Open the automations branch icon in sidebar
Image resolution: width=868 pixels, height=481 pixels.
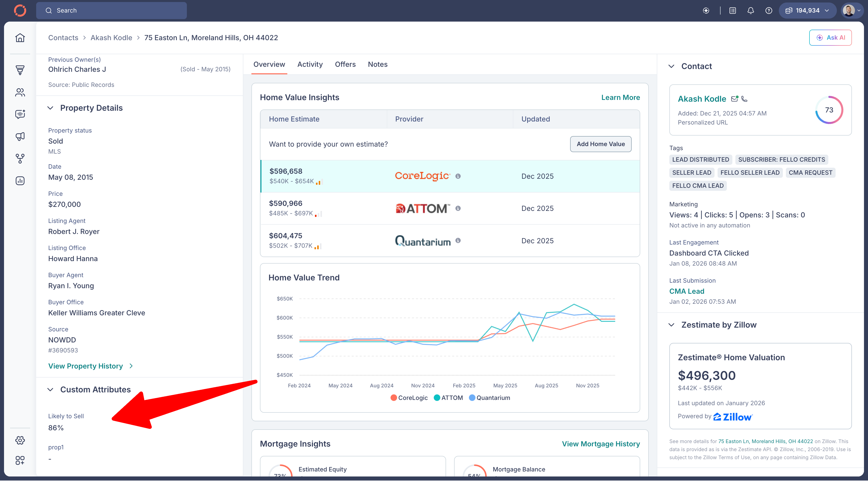point(20,158)
